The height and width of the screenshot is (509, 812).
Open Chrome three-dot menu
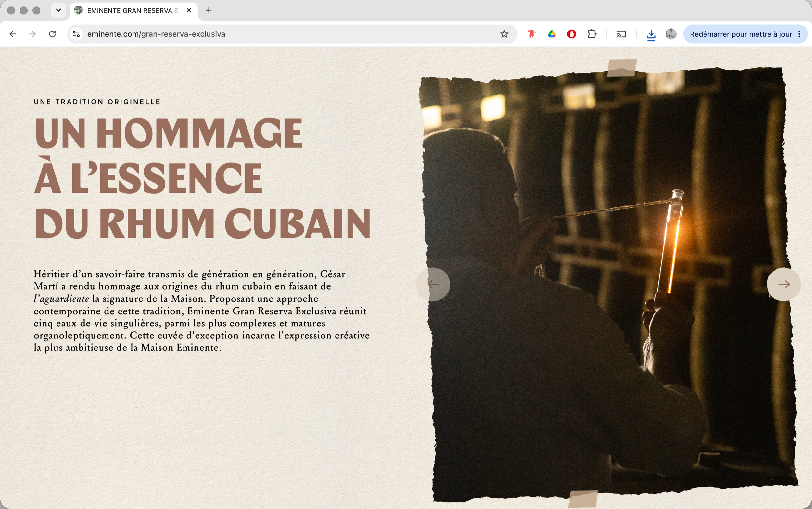tap(799, 34)
